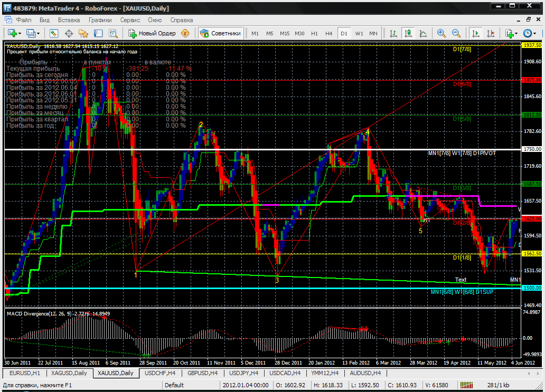This screenshot has width=545, height=392.
Task: Click the chart window icon beside Файл
Action: [8, 20]
